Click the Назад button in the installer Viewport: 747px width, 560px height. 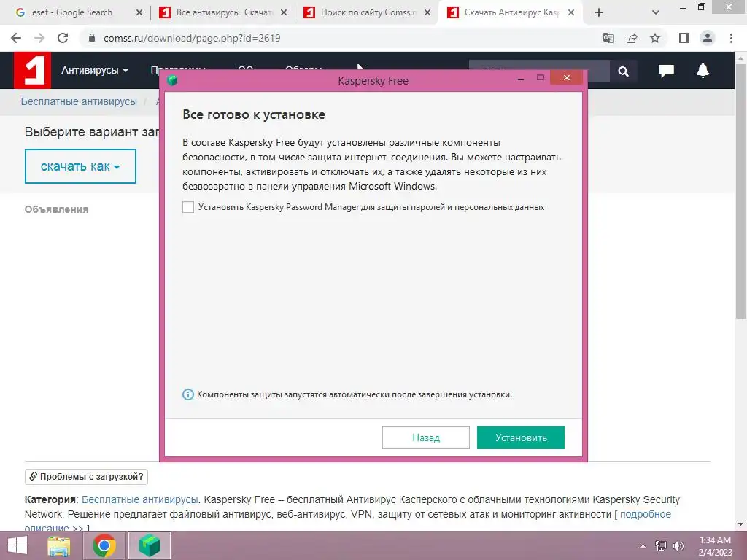pyautogui.click(x=426, y=437)
